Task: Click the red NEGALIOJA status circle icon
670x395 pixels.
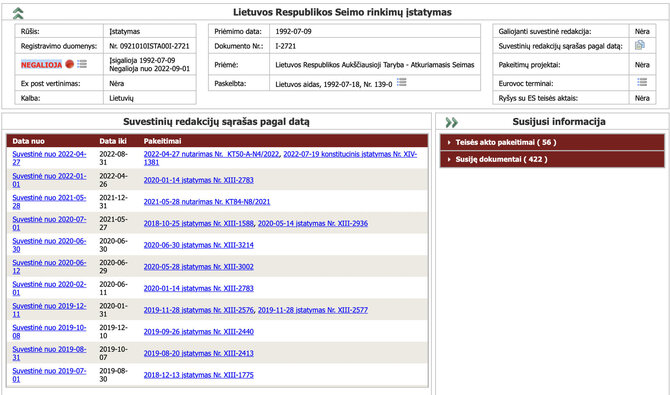Action: [x=70, y=64]
